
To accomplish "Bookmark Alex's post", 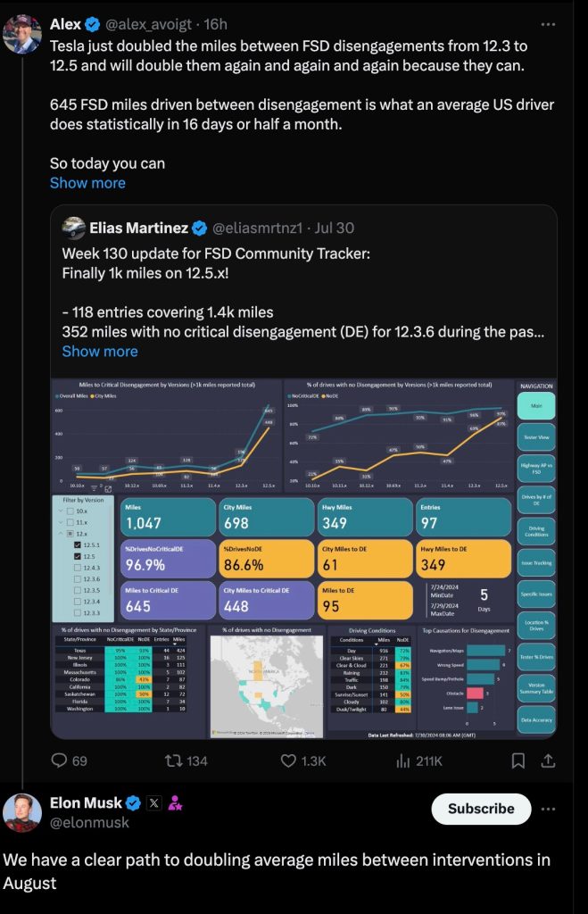I will click(518, 760).
